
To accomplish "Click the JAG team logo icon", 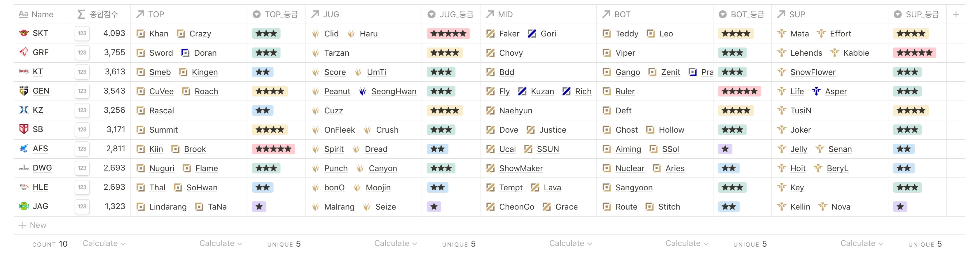I will tap(24, 206).
